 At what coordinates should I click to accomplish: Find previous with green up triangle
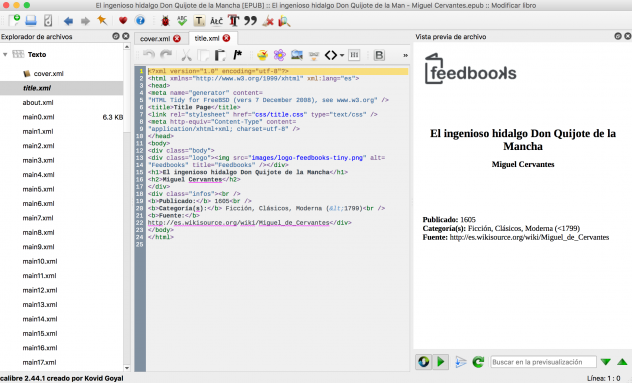coord(622,362)
